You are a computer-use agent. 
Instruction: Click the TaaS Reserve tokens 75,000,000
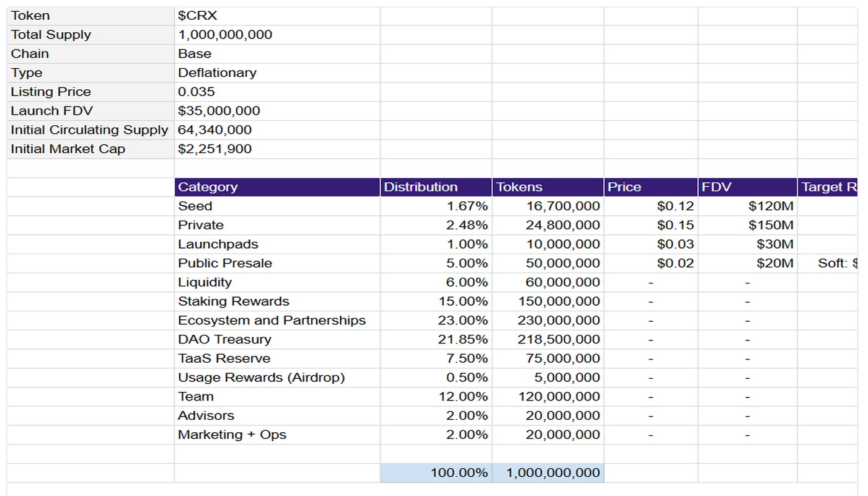click(x=548, y=359)
